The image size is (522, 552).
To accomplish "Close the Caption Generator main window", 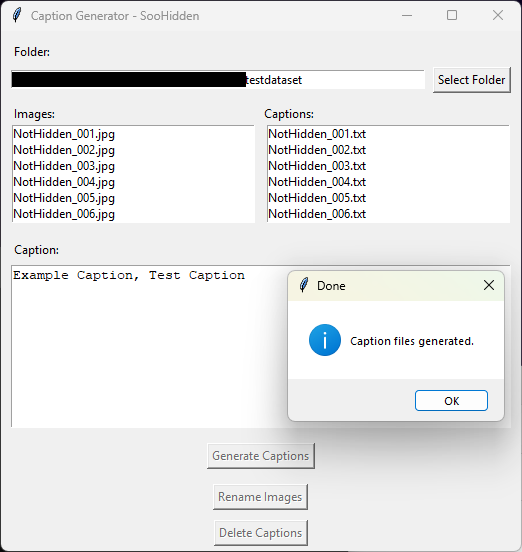I will [498, 15].
